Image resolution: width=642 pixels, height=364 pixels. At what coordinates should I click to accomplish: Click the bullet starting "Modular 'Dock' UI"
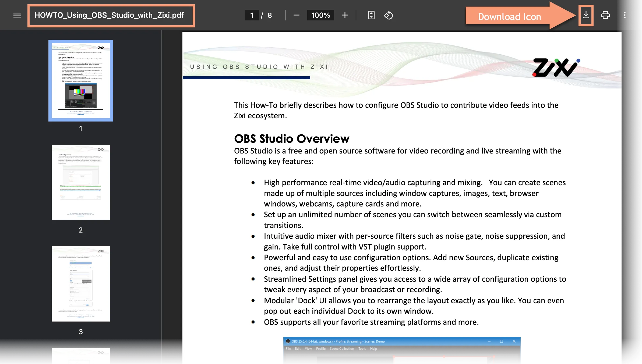pyautogui.click(x=414, y=306)
